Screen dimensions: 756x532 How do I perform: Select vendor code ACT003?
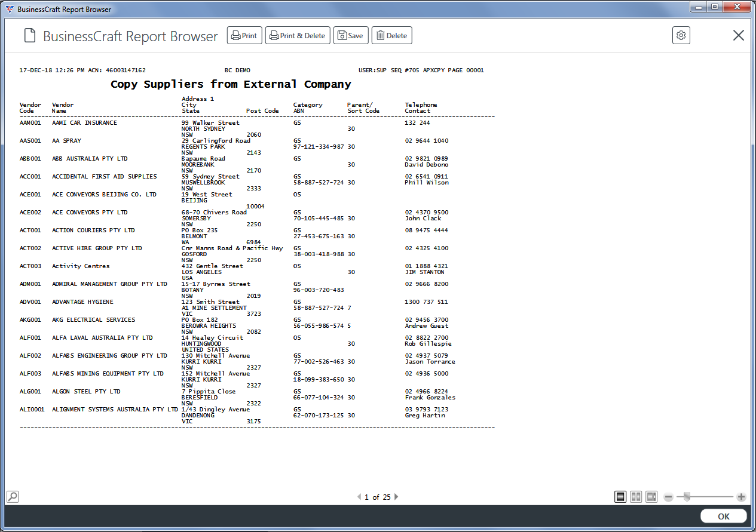click(30, 266)
